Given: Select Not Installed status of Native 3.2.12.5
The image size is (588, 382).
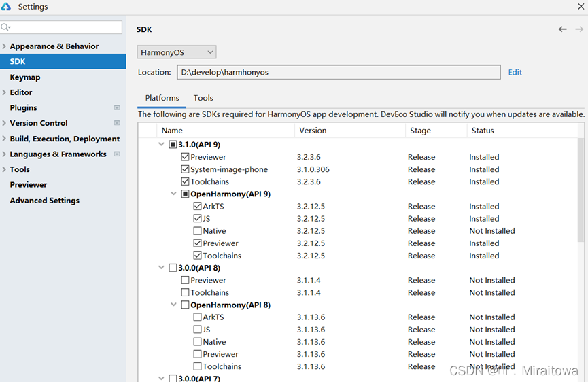Looking at the screenshot, I should click(492, 231).
